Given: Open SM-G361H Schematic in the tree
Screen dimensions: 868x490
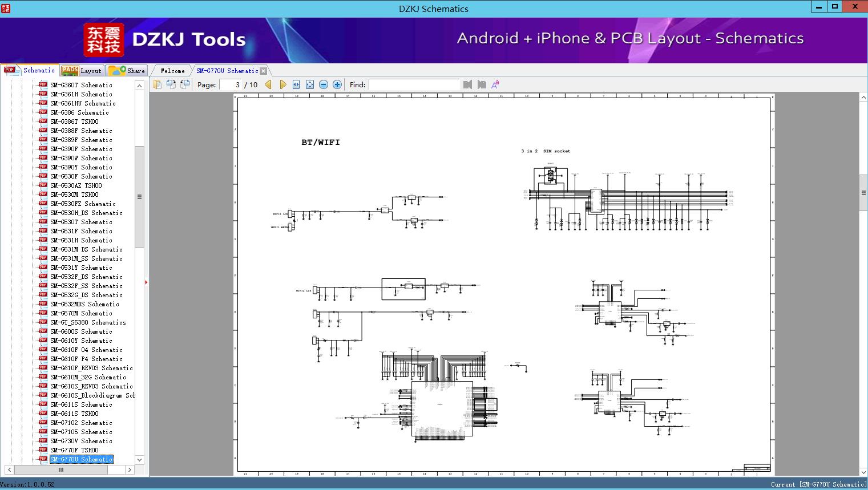Looking at the screenshot, I should 81,94.
